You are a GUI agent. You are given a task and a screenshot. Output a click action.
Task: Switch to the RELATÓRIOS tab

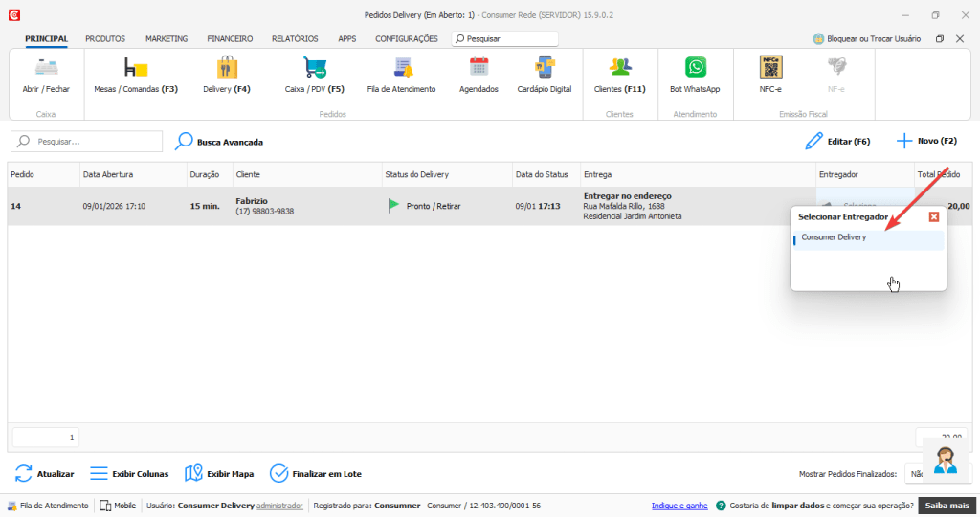point(295,38)
